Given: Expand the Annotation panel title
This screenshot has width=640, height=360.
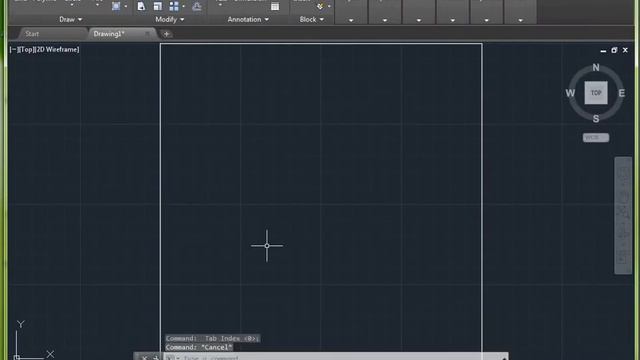Looking at the screenshot, I should 248,19.
